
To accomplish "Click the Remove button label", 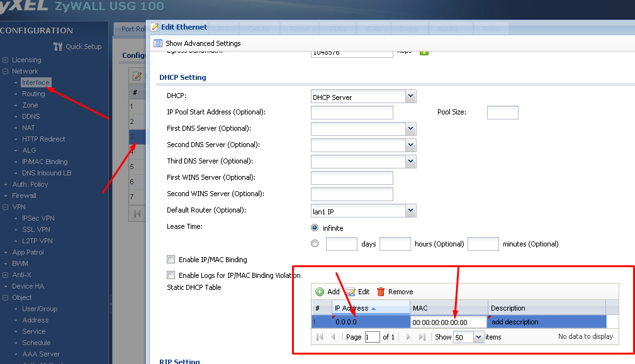I will (400, 292).
